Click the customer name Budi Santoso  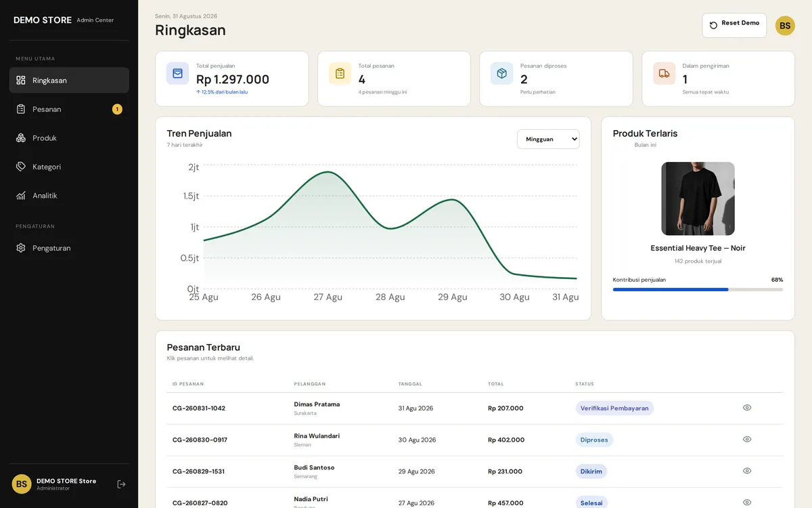(314, 467)
